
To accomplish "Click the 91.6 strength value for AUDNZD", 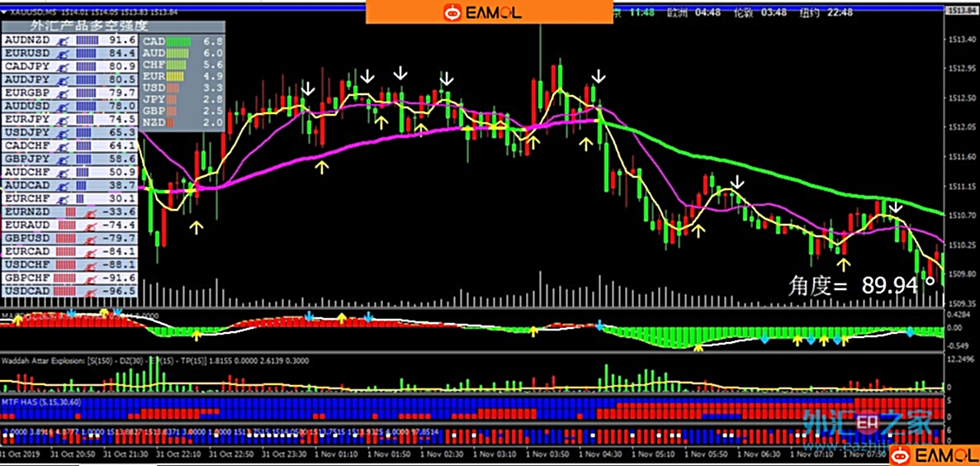I will coord(122,40).
